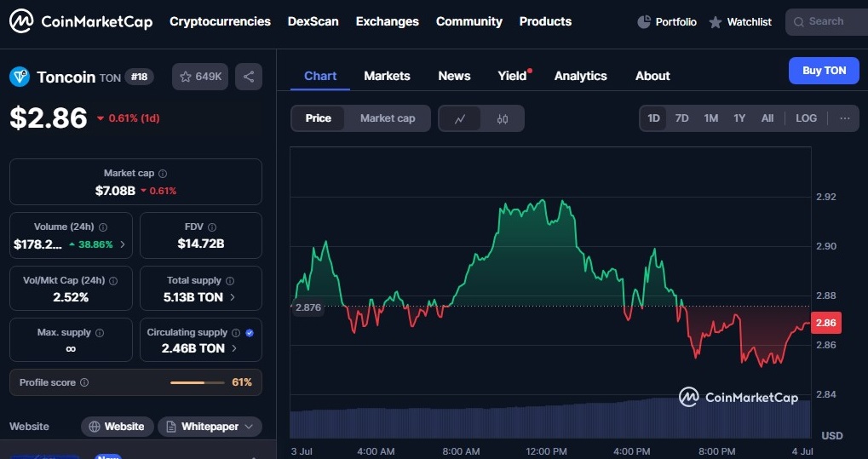Screen dimensions: 868x459
Task: Open DexScan menu
Action: pyautogui.click(x=313, y=21)
